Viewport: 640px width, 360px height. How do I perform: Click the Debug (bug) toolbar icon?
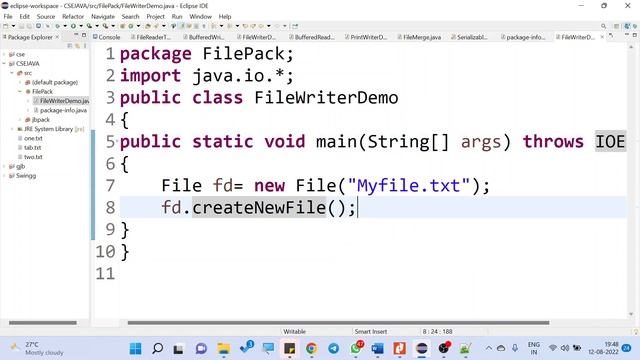coord(58,26)
